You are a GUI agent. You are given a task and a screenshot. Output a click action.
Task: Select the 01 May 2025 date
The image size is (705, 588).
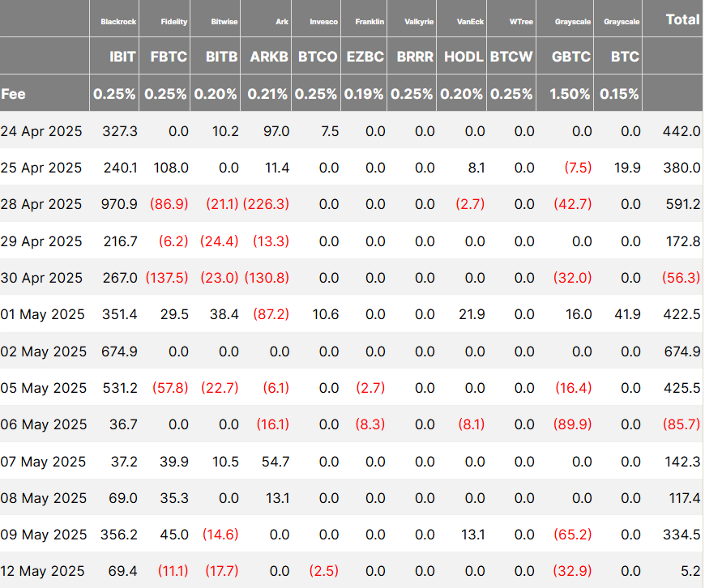click(43, 314)
